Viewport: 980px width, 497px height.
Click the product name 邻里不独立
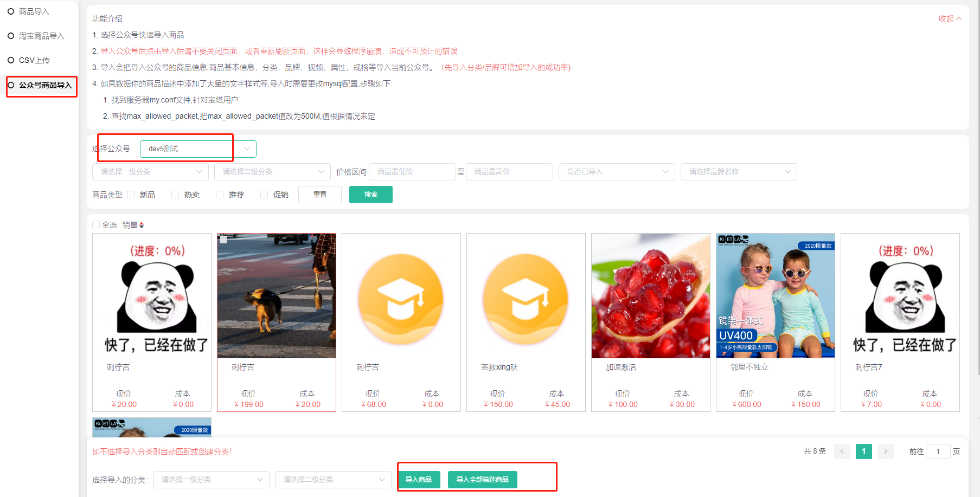tap(750, 367)
